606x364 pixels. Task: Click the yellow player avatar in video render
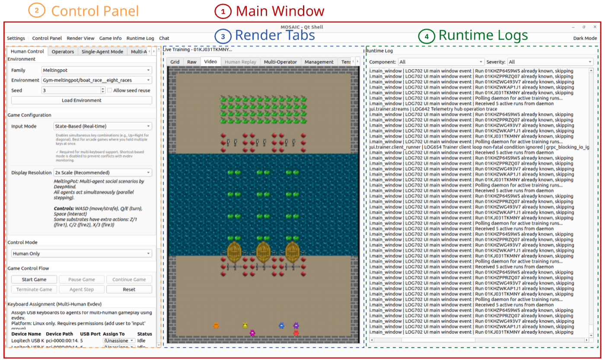coord(245,326)
